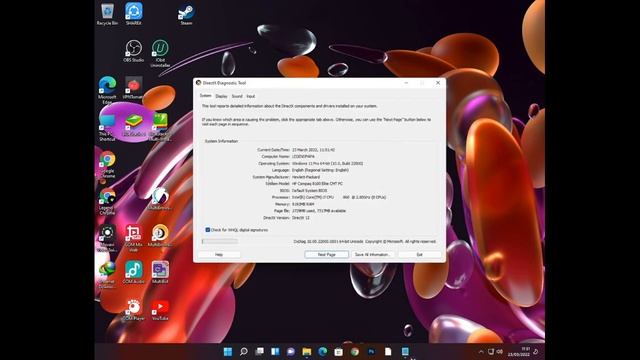Viewport: 640px width, 360px height.
Task: Switch to the Display tab
Action: [221, 96]
